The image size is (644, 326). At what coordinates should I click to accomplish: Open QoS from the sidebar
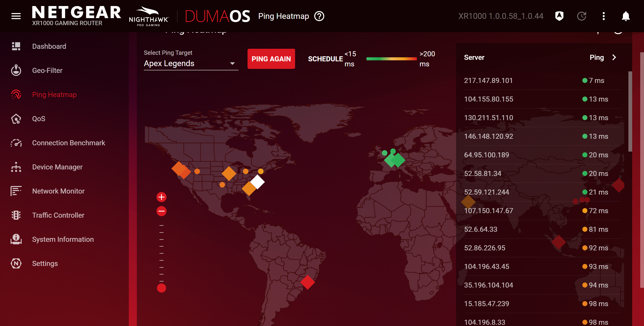pos(39,119)
